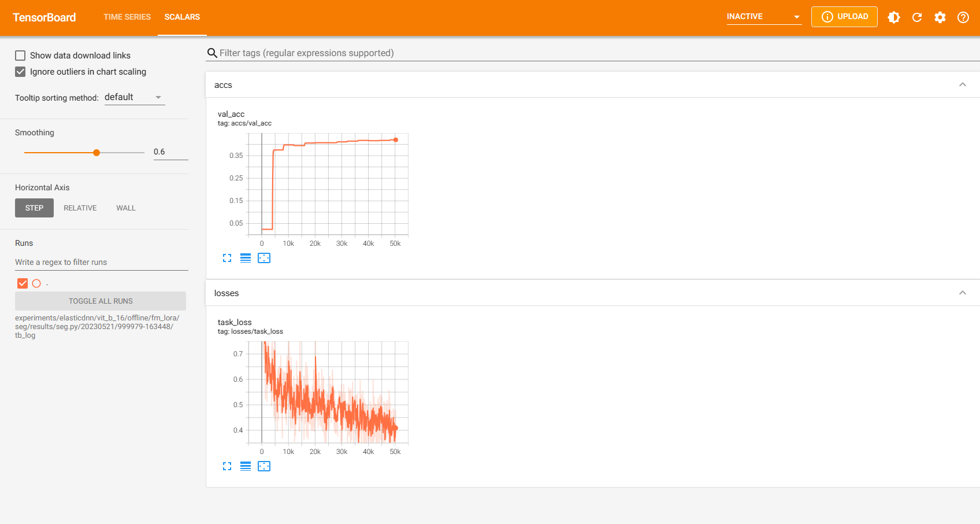Click the reload data refresh icon
980x524 pixels.
(x=917, y=17)
